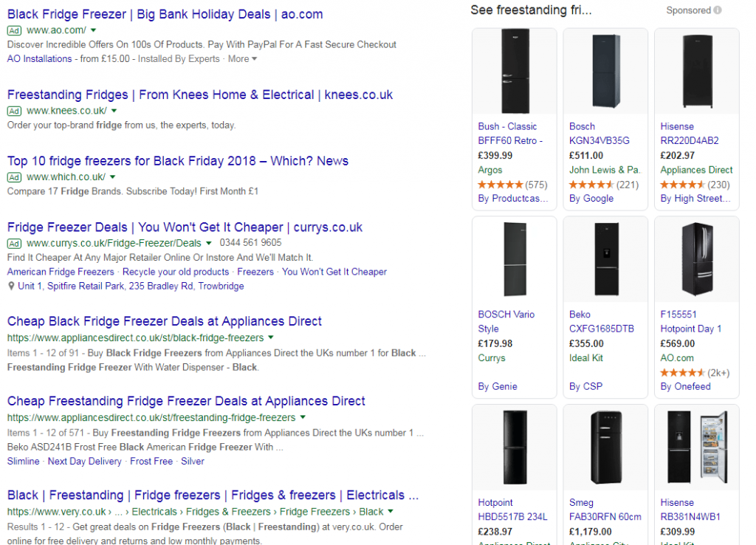Image resolution: width=756 pixels, height=545 pixels.
Task: Expand arrow next to appliancesdirect black-fridge-freezers URL
Action: [x=271, y=337]
